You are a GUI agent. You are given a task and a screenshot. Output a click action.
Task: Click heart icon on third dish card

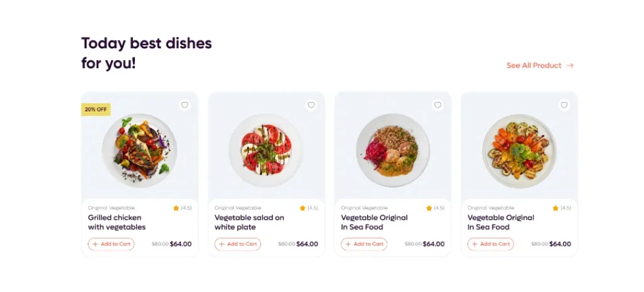pos(437,105)
